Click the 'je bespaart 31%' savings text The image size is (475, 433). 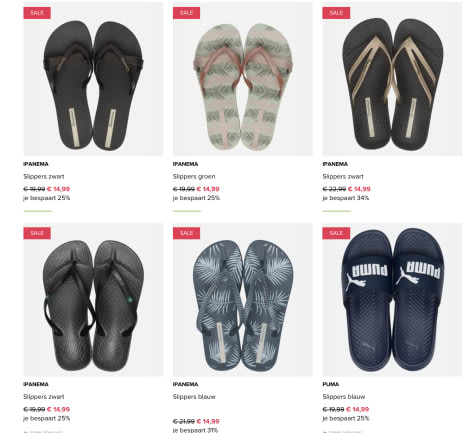point(195,430)
